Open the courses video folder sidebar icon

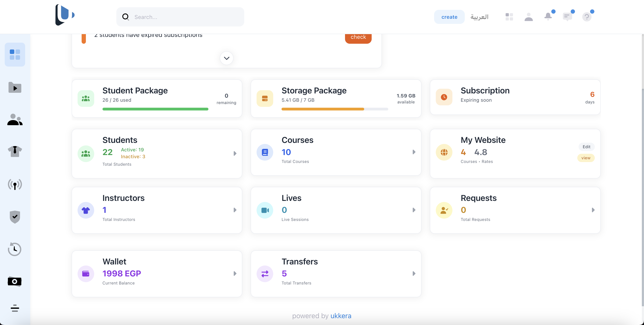[x=15, y=87]
